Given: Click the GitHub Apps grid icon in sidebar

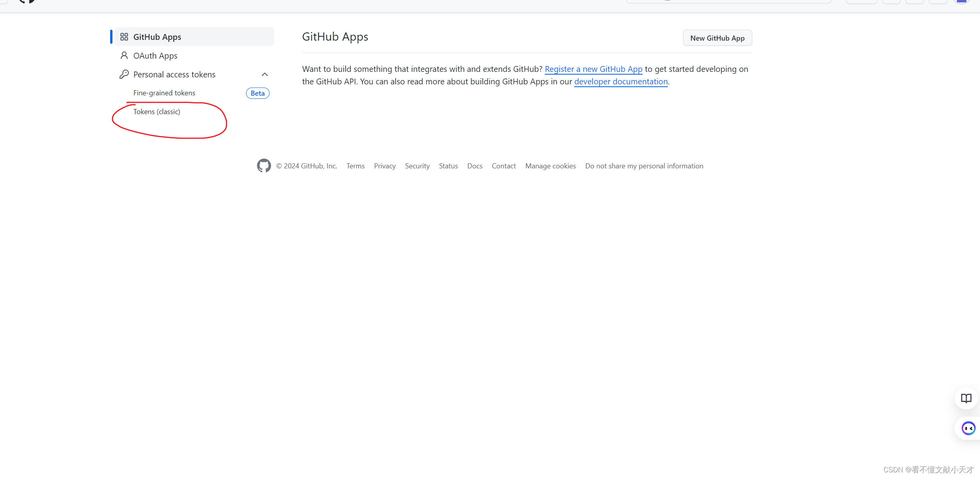Looking at the screenshot, I should tap(124, 37).
